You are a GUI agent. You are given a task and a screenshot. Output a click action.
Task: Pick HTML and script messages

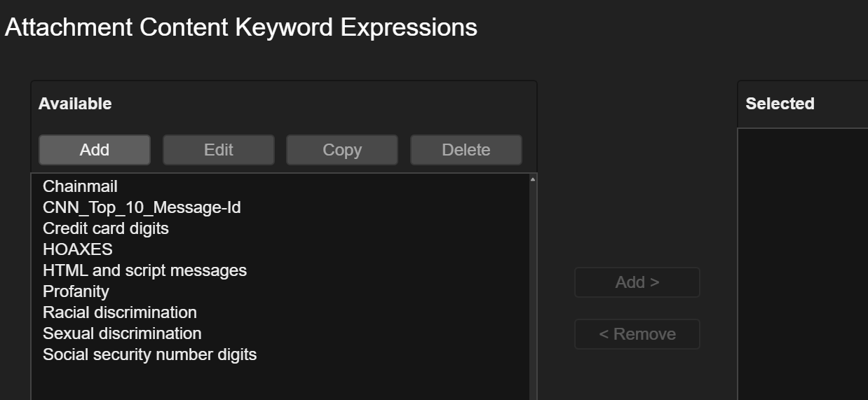click(144, 270)
